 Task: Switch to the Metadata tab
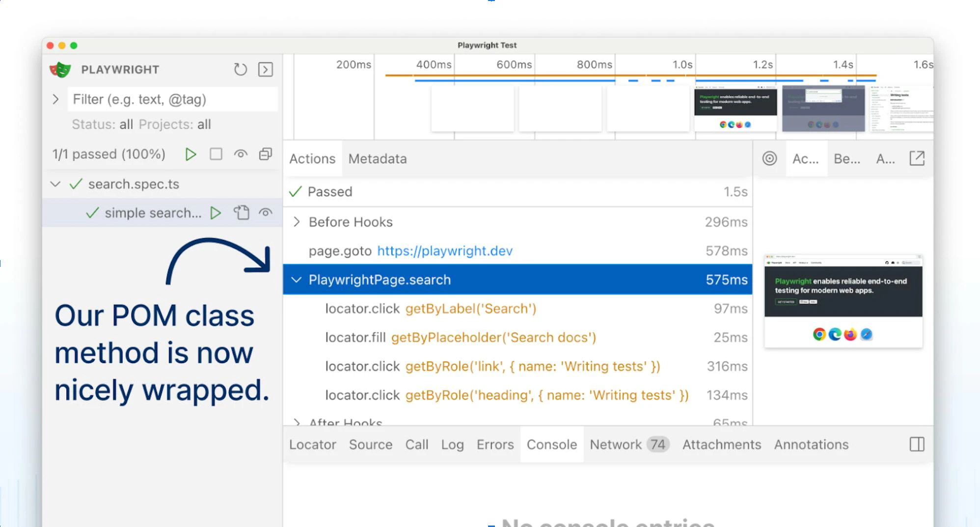coord(378,159)
